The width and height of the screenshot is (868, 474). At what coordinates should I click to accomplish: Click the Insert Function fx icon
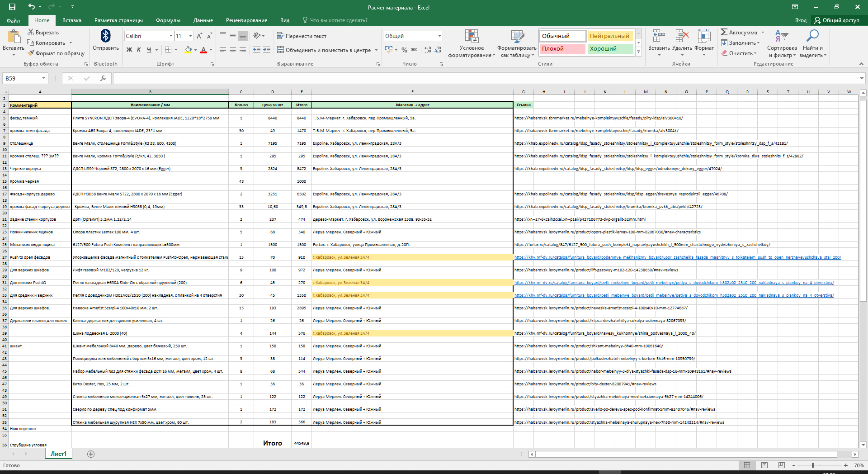pos(103,78)
